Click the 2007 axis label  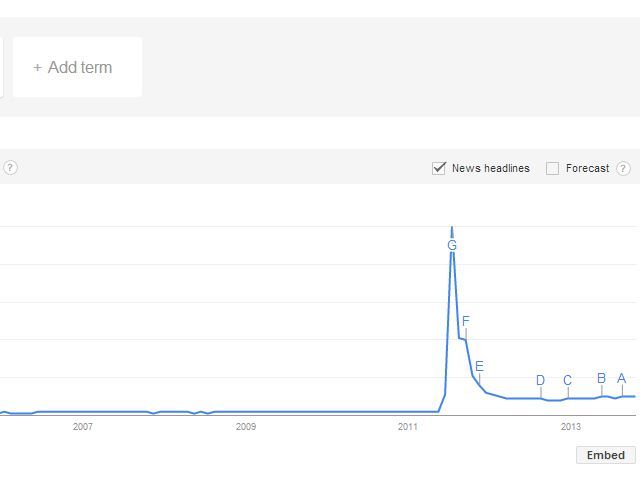click(x=82, y=427)
